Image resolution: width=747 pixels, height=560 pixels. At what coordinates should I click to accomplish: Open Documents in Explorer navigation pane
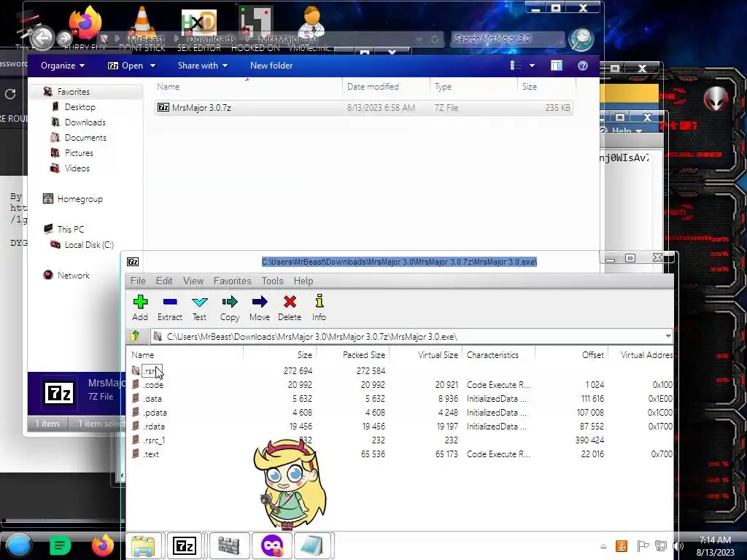pyautogui.click(x=85, y=138)
